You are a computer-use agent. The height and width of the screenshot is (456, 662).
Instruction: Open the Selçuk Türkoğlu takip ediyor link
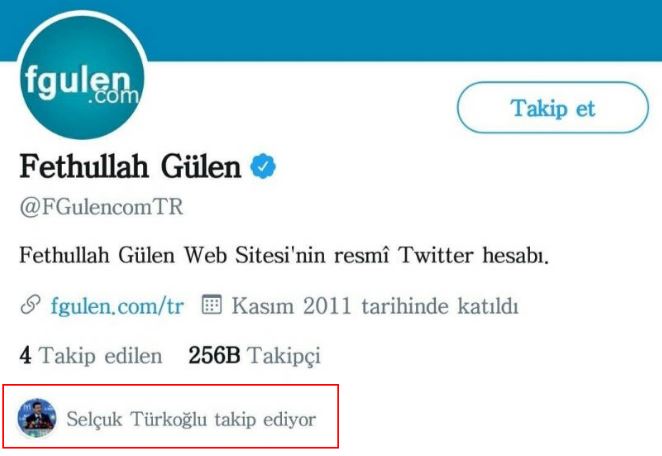click(191, 419)
